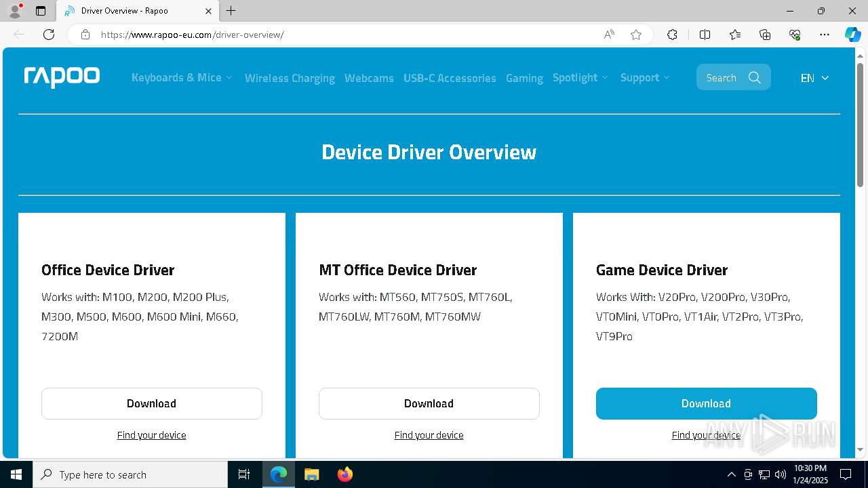Download the Game Device Driver
The image size is (868, 488).
pos(707,403)
